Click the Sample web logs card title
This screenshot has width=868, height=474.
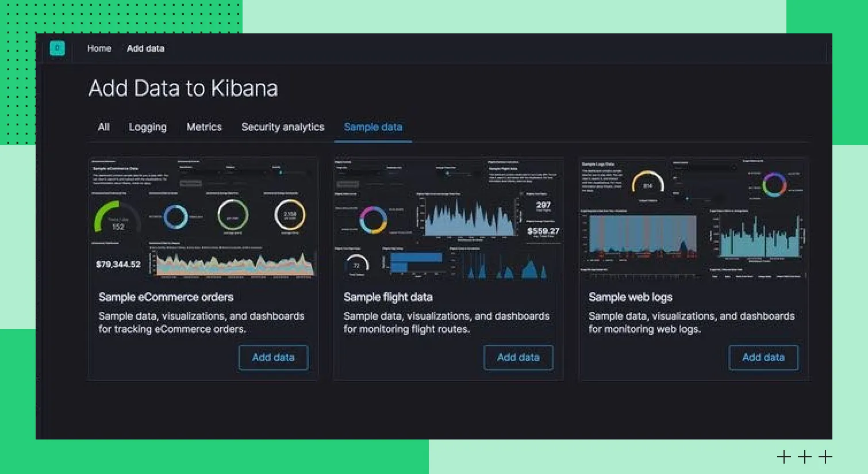click(x=630, y=297)
